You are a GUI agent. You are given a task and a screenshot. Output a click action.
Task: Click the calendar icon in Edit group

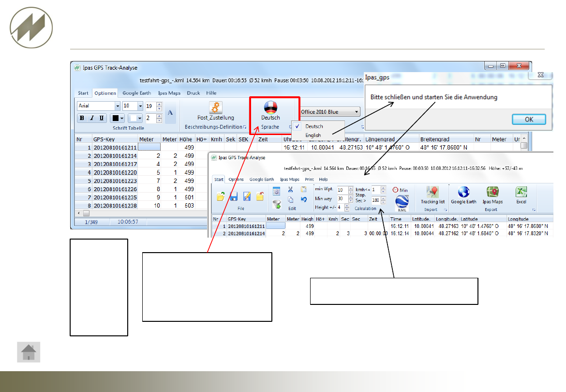pos(277,191)
